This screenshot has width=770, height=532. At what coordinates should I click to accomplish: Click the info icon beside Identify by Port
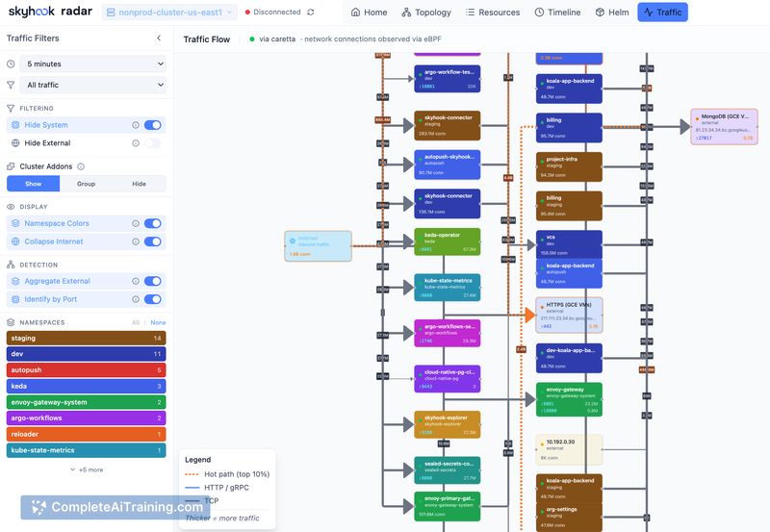[x=136, y=299]
